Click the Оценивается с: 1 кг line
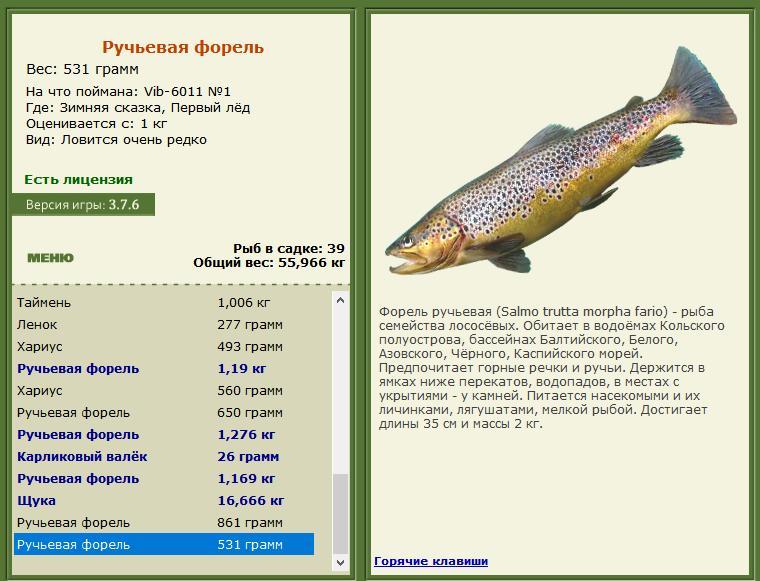Image resolution: width=760 pixels, height=581 pixels. tap(96, 124)
